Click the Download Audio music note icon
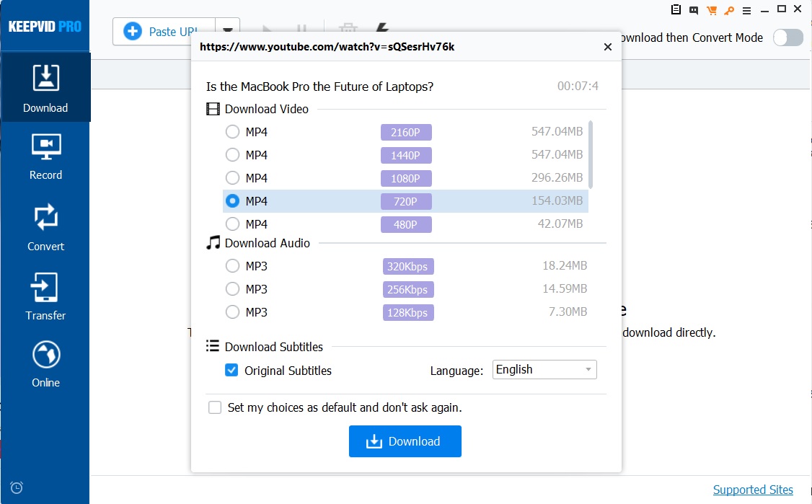The width and height of the screenshot is (812, 504). tap(213, 243)
